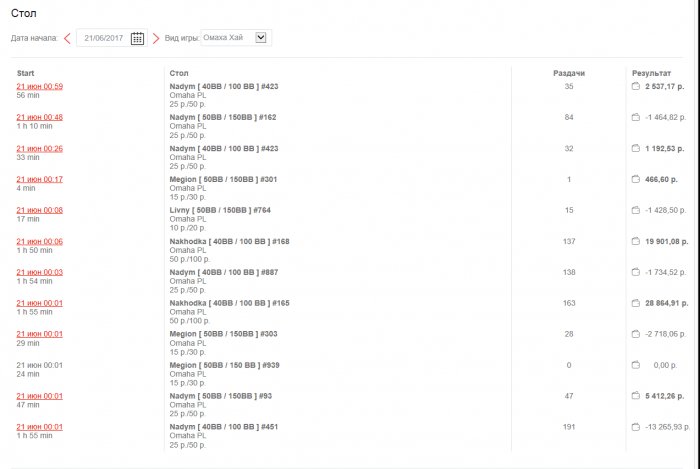The height and width of the screenshot is (469, 700).
Task: Click the 50 р./100 р. stakes under Nakhodka #168
Action: pos(190,259)
